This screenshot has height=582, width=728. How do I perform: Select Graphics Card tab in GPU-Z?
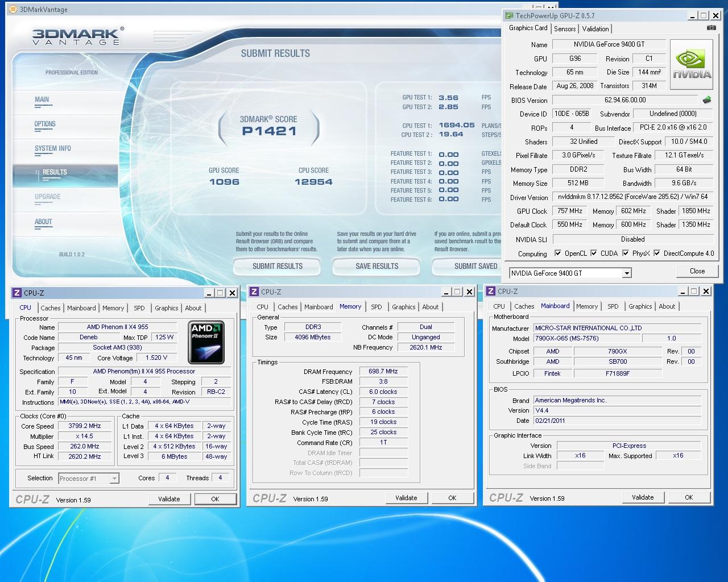point(528,28)
